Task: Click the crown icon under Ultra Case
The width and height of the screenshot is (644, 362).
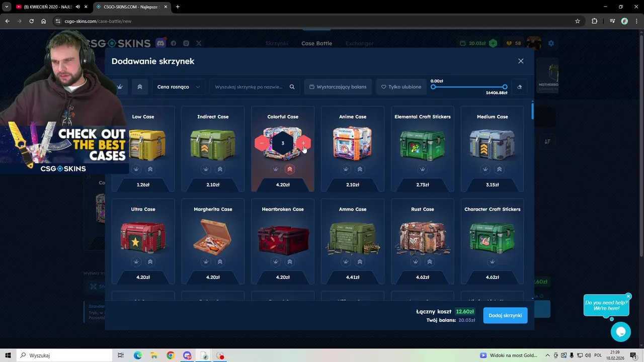Action: 136,262
